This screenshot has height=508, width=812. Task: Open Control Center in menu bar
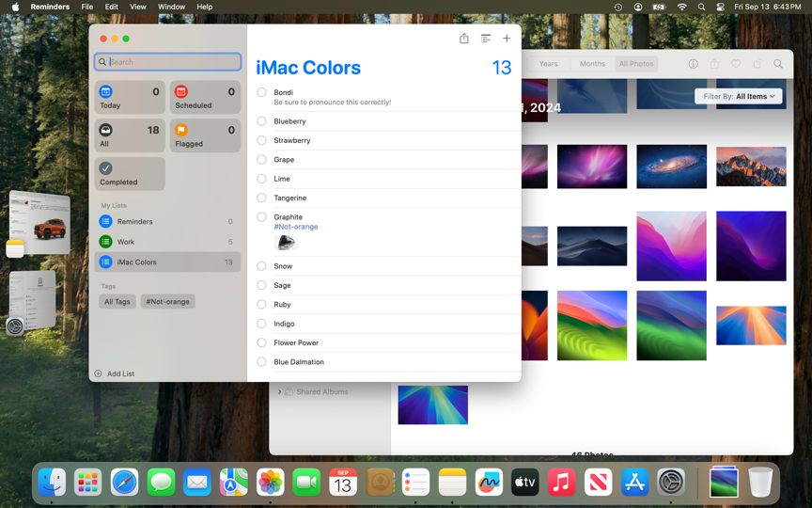[720, 7]
